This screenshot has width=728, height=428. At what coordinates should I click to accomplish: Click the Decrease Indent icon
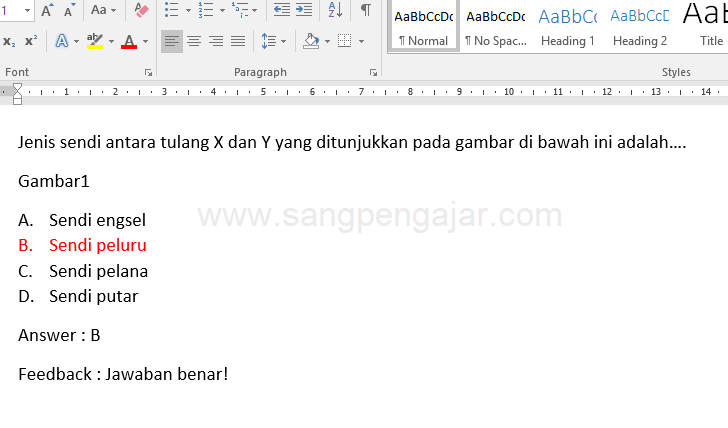[281, 10]
